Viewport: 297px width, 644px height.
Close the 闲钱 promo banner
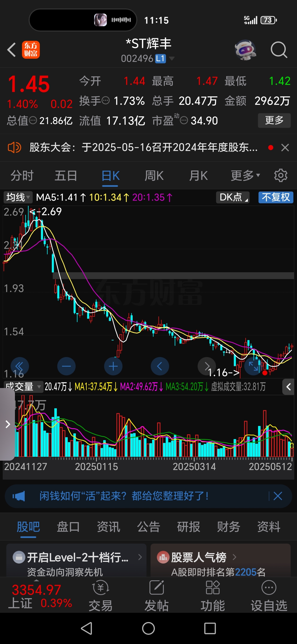tap(278, 496)
